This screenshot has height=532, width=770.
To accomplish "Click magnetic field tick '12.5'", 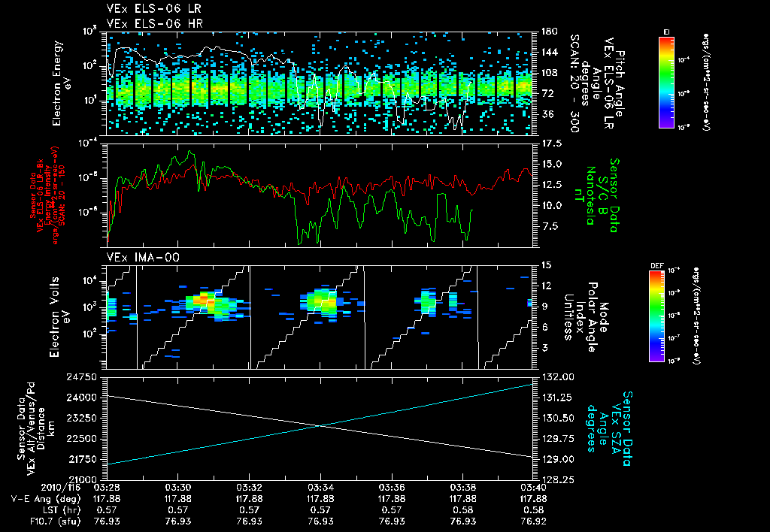I will [550, 185].
